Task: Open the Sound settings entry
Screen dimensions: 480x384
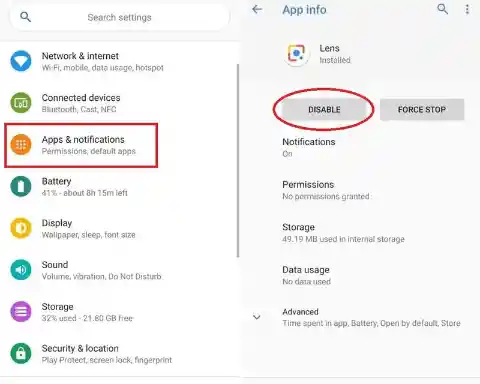Action: 120,270
